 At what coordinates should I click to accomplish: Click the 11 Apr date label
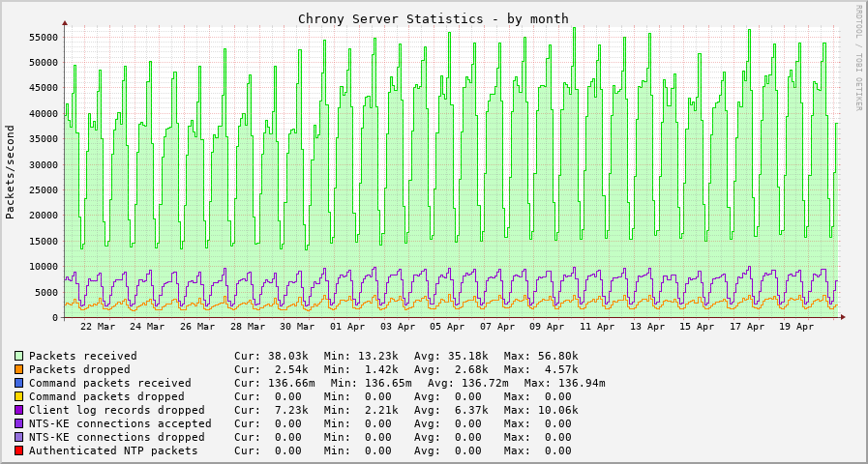(x=598, y=327)
